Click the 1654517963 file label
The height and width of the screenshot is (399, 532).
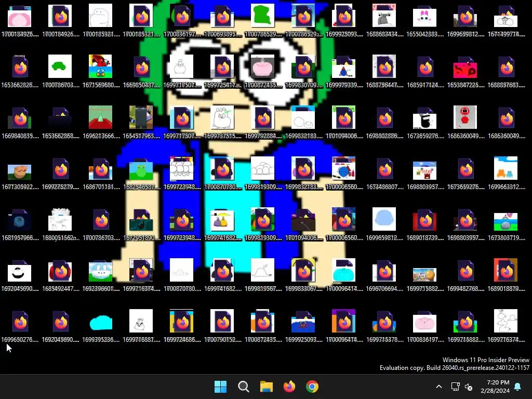click(141, 136)
